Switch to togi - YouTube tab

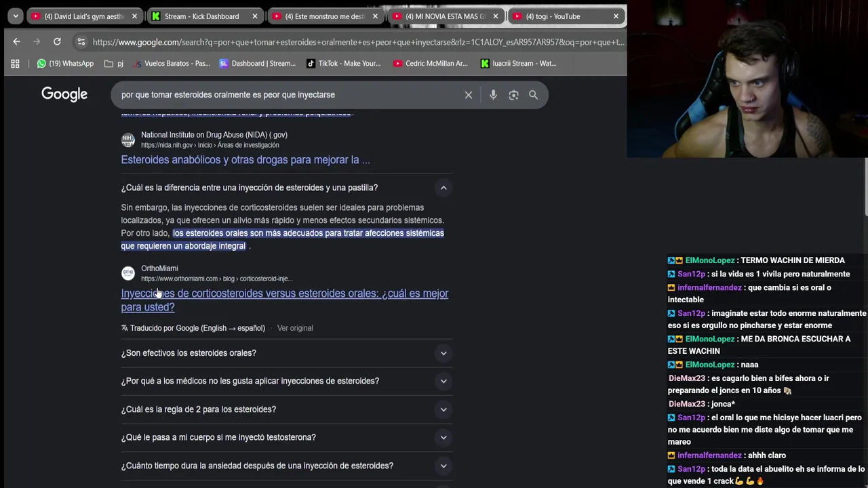coord(565,16)
